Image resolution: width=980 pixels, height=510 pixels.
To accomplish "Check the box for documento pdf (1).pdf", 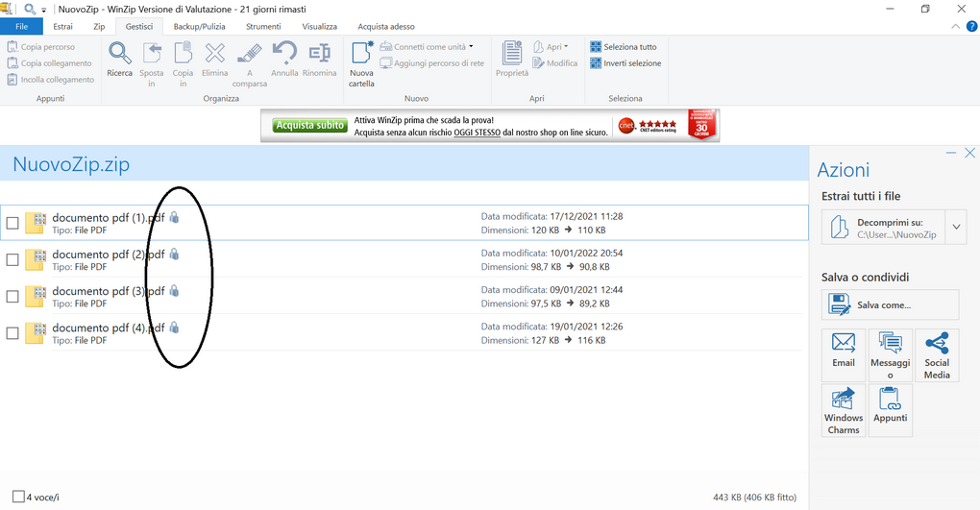I will click(x=12, y=223).
